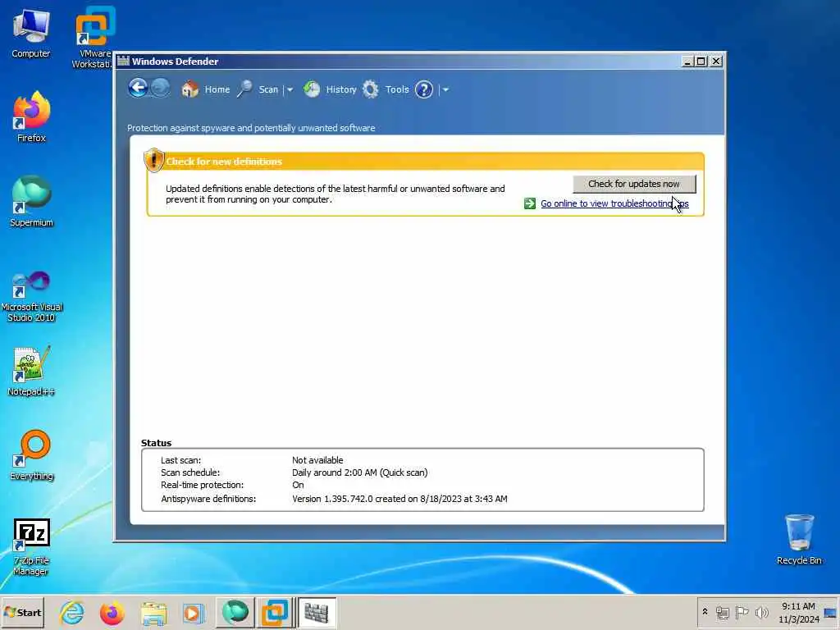The width and height of the screenshot is (840, 630).
Task: Open Tools and settings
Action: (386, 89)
